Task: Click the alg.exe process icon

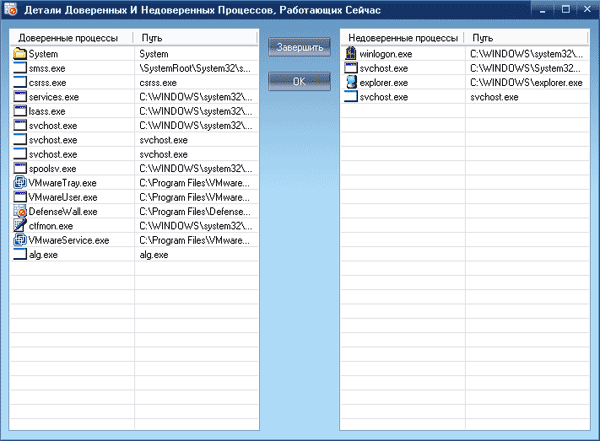Action: point(20,255)
